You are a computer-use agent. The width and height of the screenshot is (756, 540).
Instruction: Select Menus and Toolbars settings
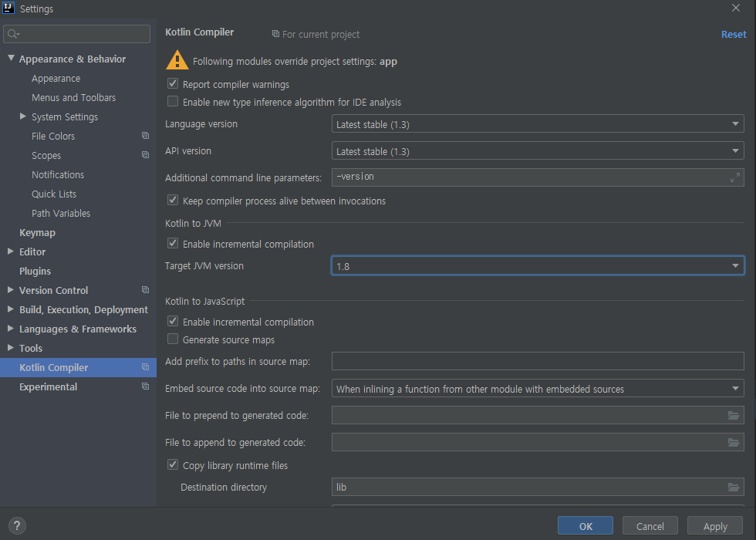74,97
